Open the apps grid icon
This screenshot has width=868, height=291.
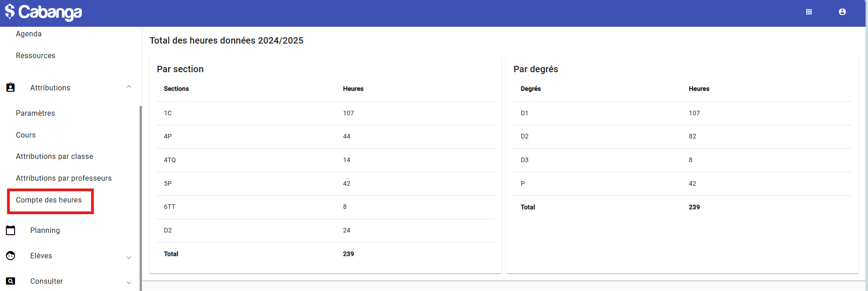[809, 12]
